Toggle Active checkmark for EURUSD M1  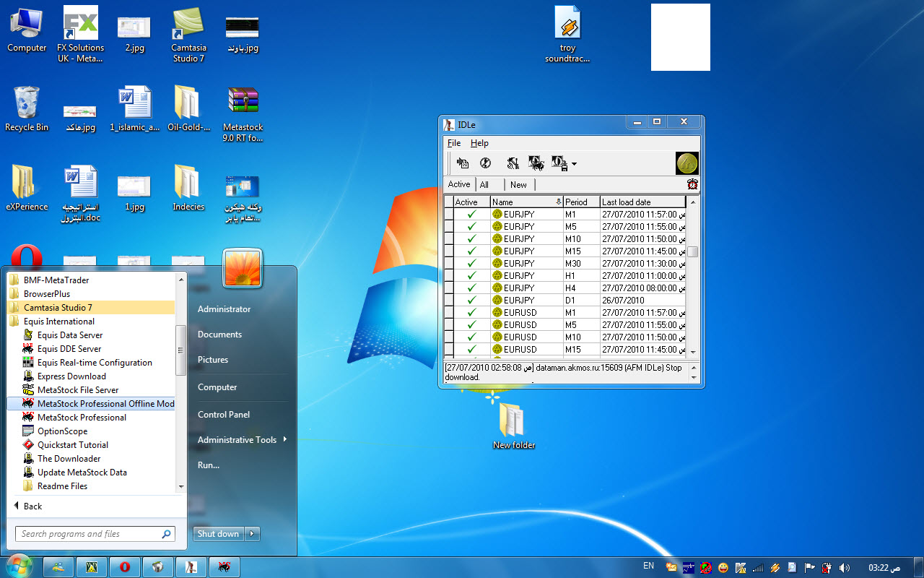(x=472, y=313)
